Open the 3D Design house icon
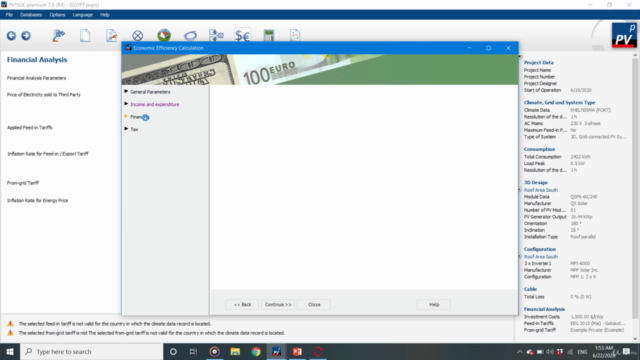This screenshot has height=360, width=640. coord(164,36)
